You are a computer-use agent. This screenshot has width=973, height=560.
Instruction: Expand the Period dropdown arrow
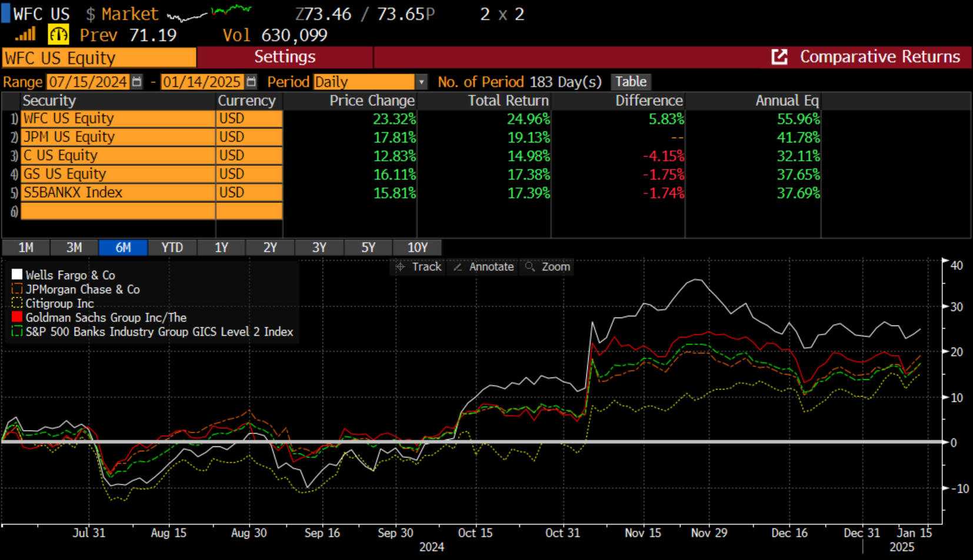click(421, 82)
